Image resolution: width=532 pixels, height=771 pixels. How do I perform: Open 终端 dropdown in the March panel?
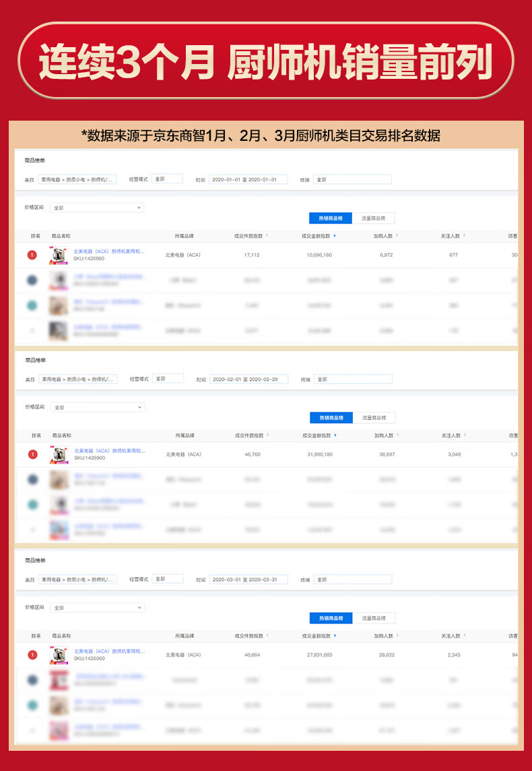353,579
